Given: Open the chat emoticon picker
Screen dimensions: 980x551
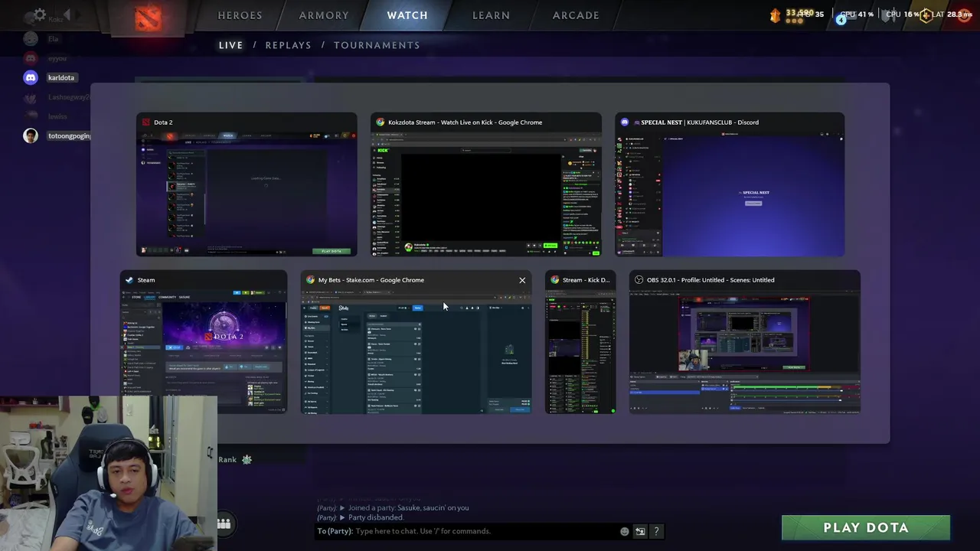Looking at the screenshot, I should (x=625, y=531).
